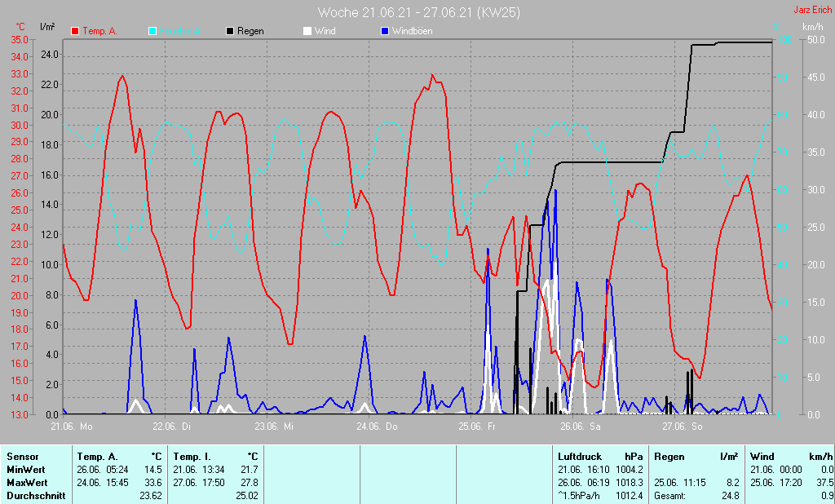Click the chart title 'Woche 21.06.21 - 27.06.21 (KW25)'
Image resolution: width=835 pixels, height=504 pixels.
click(x=418, y=12)
